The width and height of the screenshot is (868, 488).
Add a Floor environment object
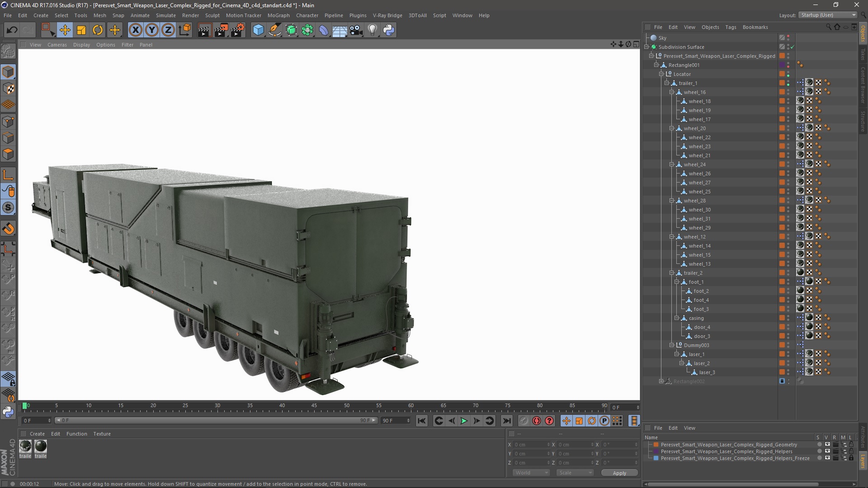[x=340, y=30]
